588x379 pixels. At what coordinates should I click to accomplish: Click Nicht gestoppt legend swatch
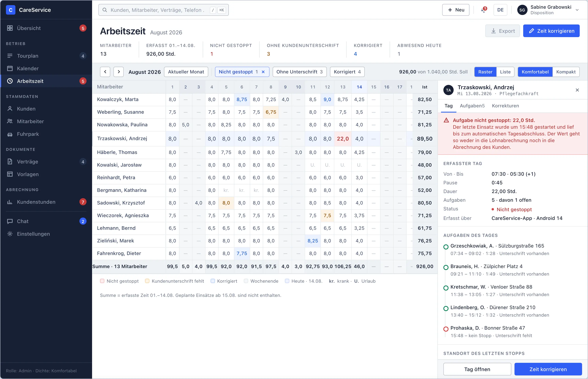pos(102,281)
